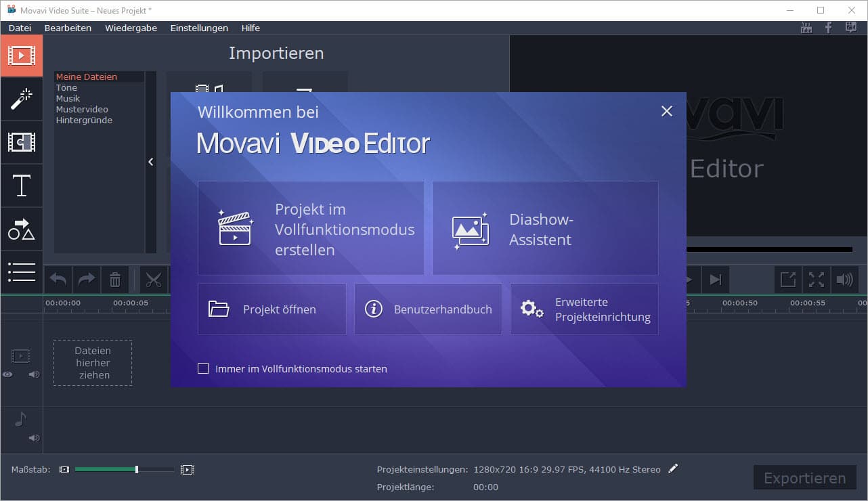Click the Undo arrow in toolbar
This screenshot has height=501, width=868.
pyautogui.click(x=59, y=280)
